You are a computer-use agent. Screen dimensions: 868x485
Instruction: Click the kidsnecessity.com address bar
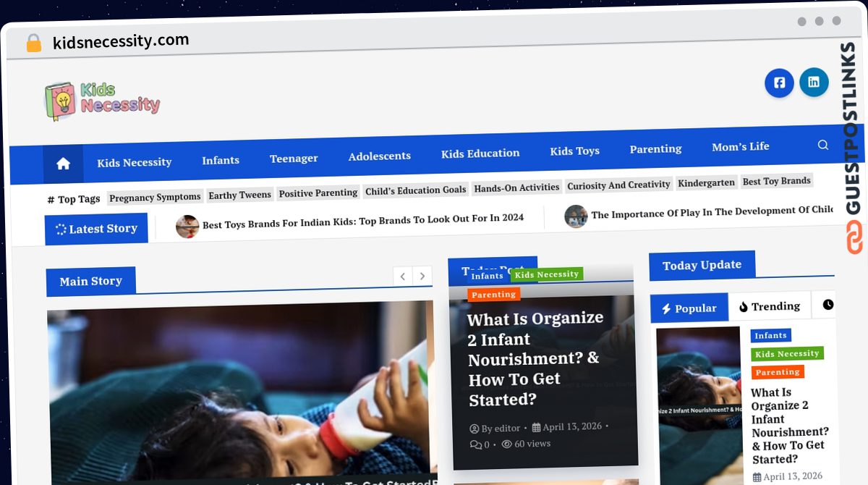[x=121, y=41]
